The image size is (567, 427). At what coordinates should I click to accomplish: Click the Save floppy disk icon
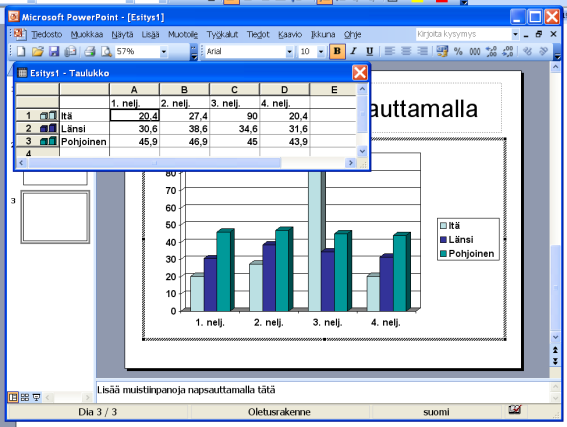(54, 52)
